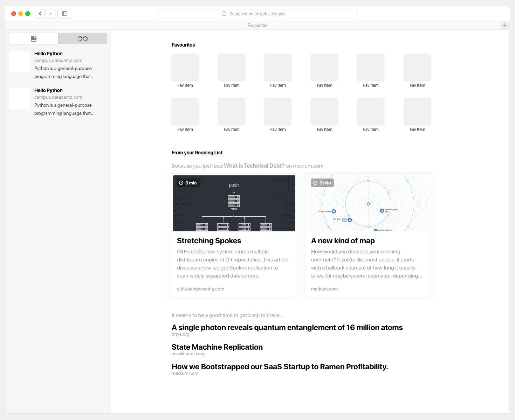Open Stretching Spokes article image
Image resolution: width=515 pixels, height=420 pixels.
pyautogui.click(x=234, y=203)
